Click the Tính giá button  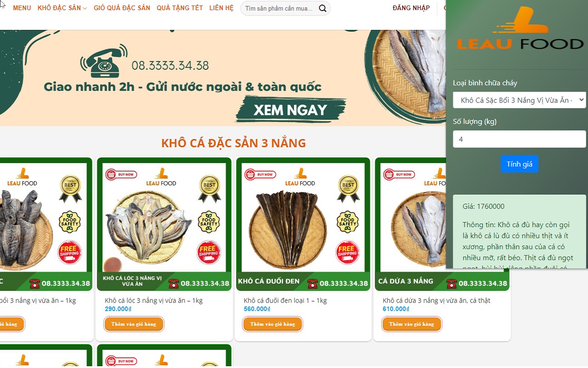[520, 164]
